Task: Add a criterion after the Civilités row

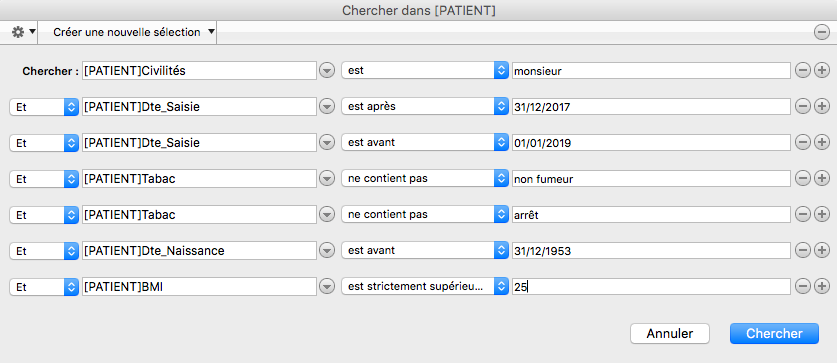Action: (x=821, y=70)
